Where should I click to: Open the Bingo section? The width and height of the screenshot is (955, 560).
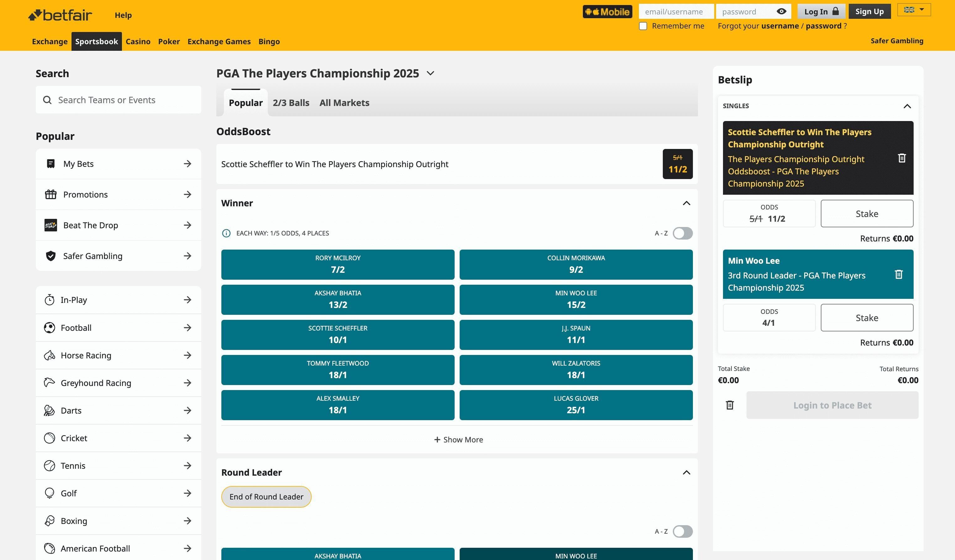click(269, 41)
